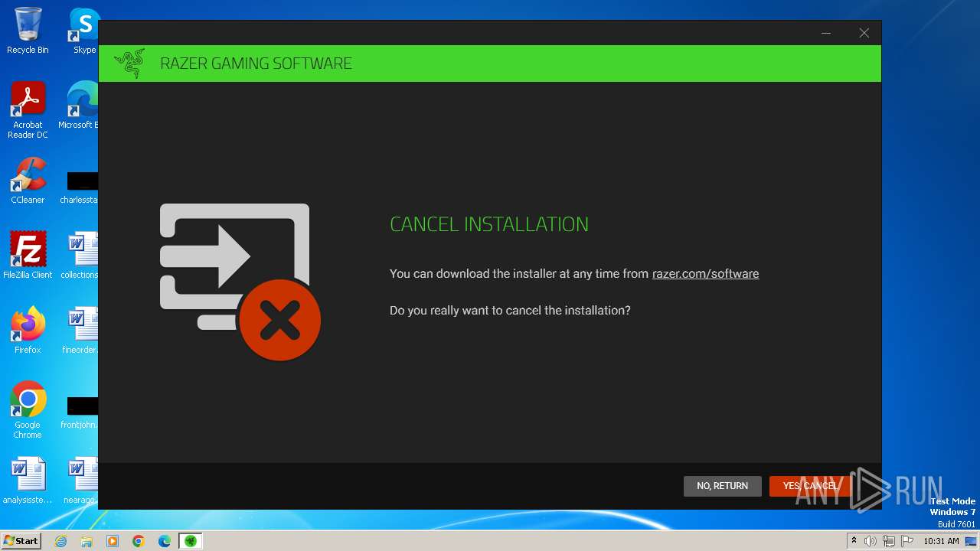Select the Firefox desktop shortcut

28,331
